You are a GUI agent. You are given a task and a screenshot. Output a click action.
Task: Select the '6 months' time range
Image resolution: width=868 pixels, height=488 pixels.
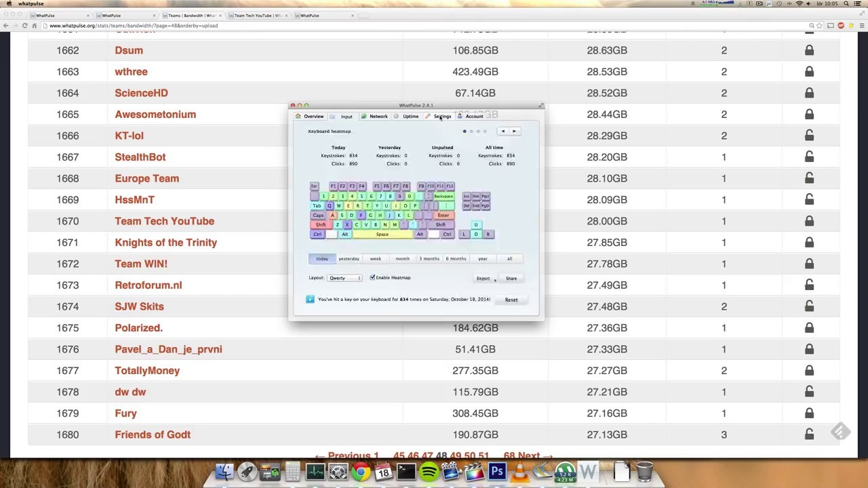(456, 259)
